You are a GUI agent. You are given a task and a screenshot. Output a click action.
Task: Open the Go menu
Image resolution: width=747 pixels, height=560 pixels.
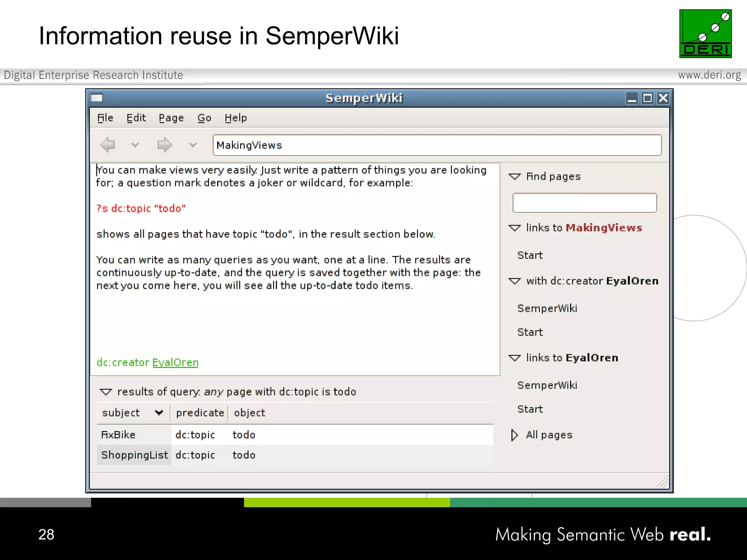(x=204, y=118)
